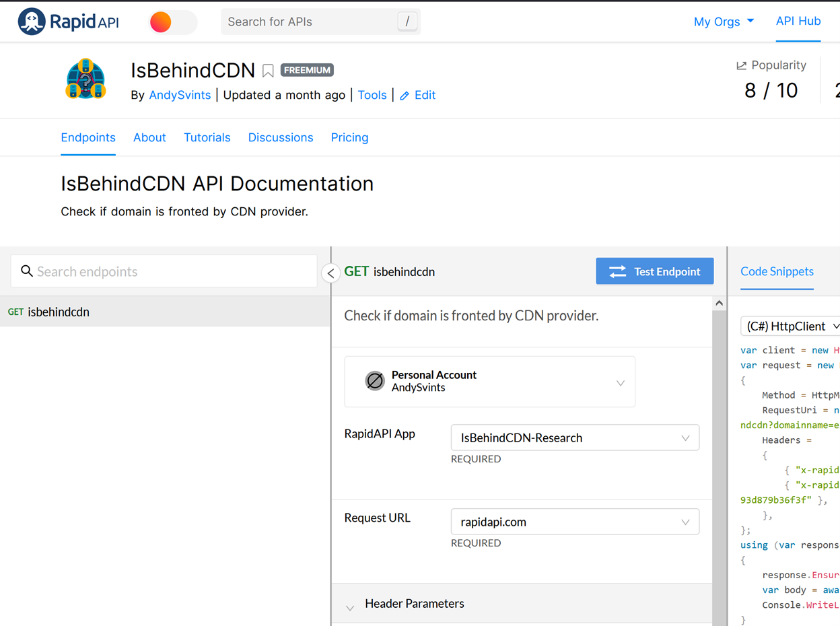Open the Tutorials tab
This screenshot has height=626, width=840.
click(x=207, y=137)
